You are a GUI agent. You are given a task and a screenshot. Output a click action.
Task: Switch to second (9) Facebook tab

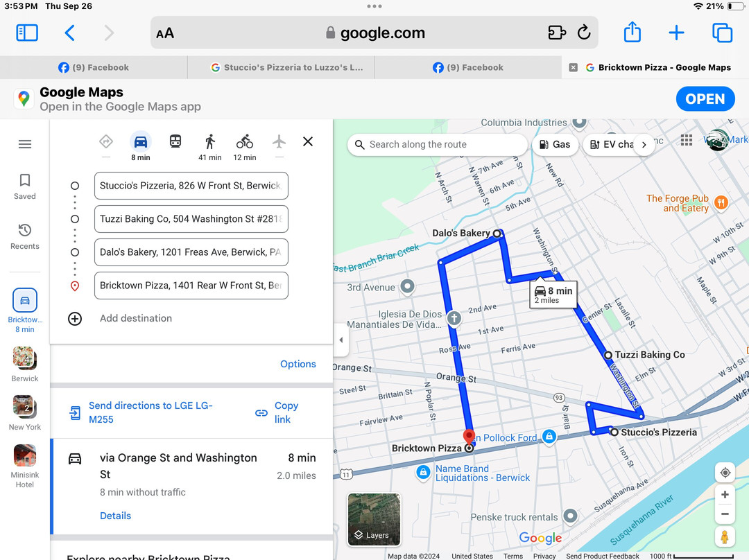coord(468,67)
